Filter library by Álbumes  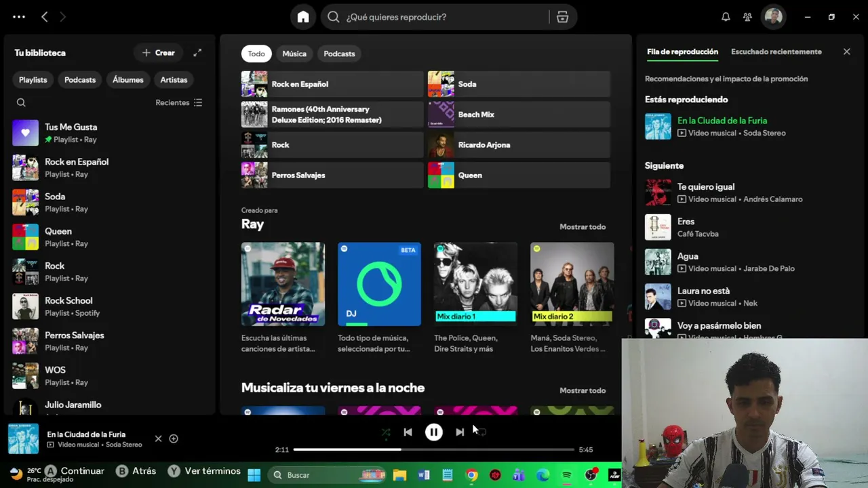[128, 80]
